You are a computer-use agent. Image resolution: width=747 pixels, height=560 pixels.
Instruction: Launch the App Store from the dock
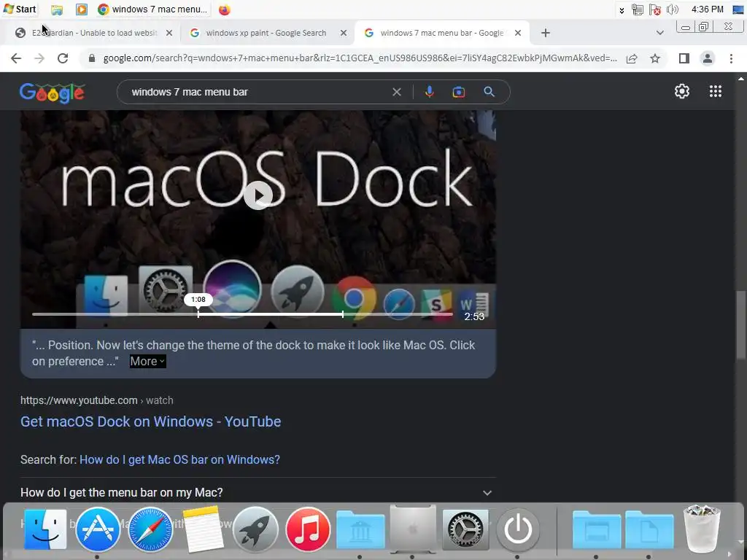point(98,529)
